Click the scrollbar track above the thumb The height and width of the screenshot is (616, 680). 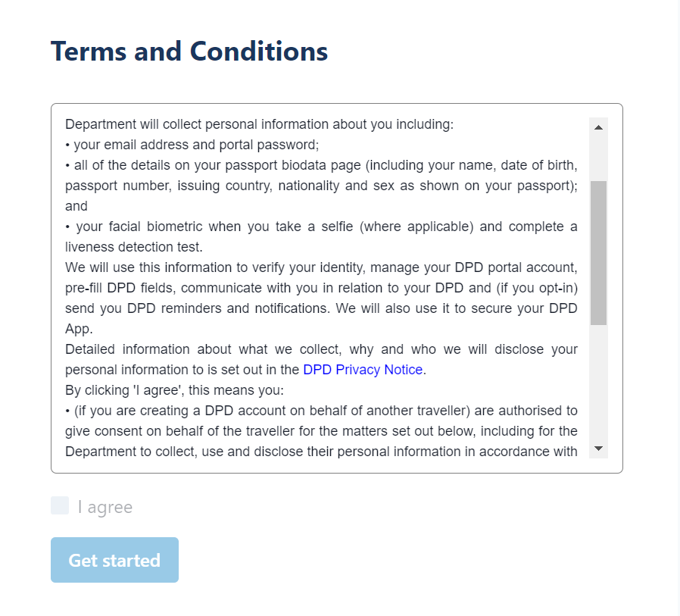(598, 159)
